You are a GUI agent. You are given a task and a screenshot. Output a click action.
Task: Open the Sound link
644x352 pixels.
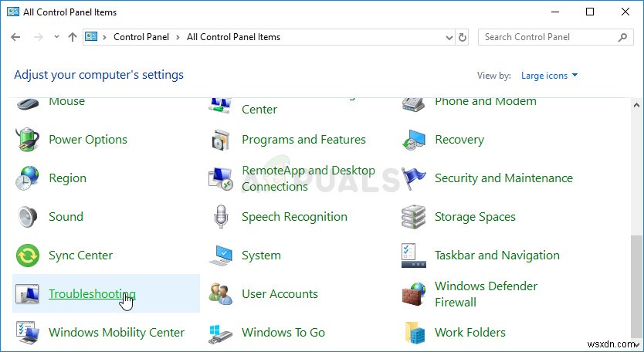(x=66, y=217)
